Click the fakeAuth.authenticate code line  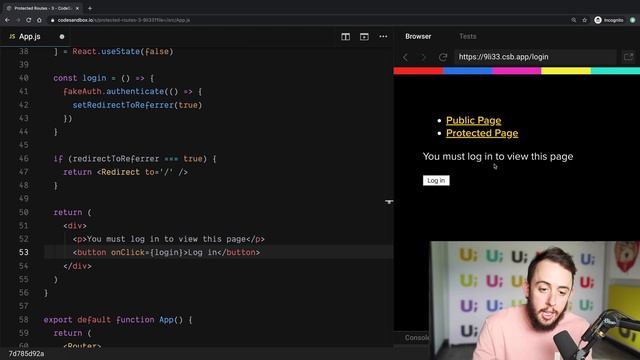tap(133, 91)
